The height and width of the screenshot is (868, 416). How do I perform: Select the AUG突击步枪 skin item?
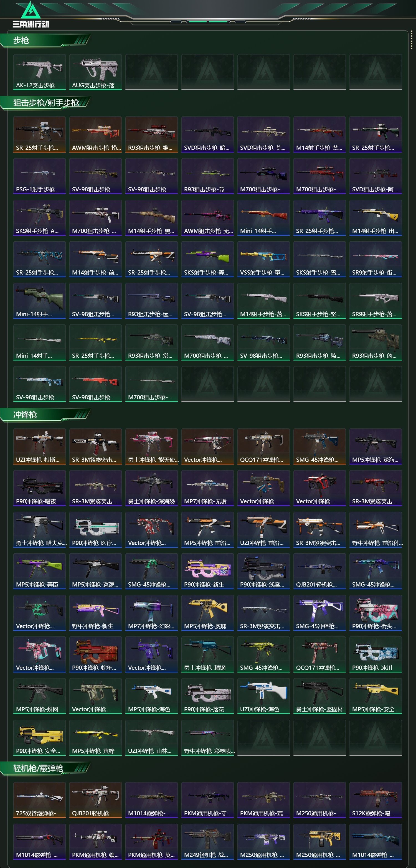tap(96, 72)
